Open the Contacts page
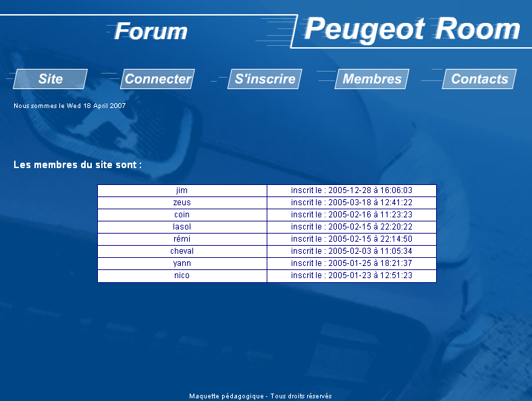Image resolution: width=532 pixels, height=401 pixels. tap(479, 79)
